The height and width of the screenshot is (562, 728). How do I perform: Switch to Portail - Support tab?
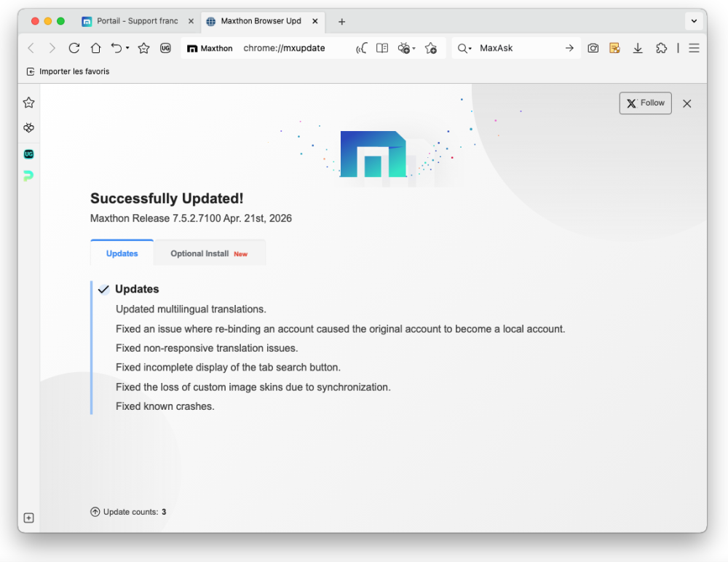click(138, 21)
